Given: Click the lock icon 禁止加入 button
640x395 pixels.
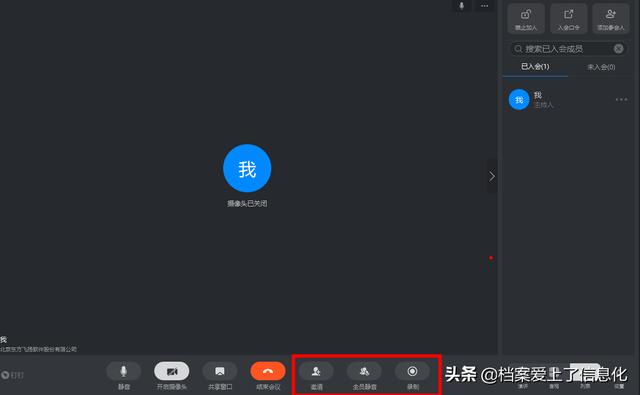Looking at the screenshot, I should pos(526,18).
